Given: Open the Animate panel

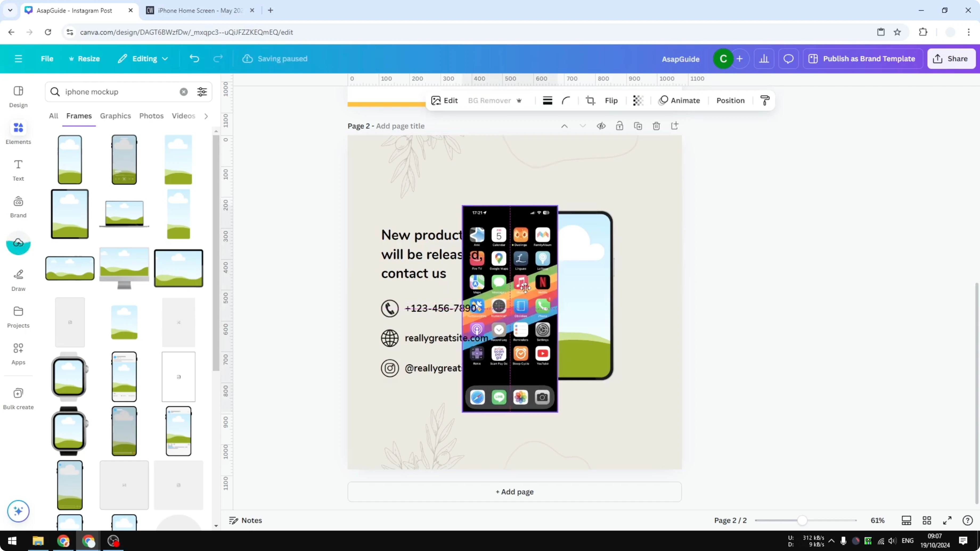Looking at the screenshot, I should [x=681, y=100].
